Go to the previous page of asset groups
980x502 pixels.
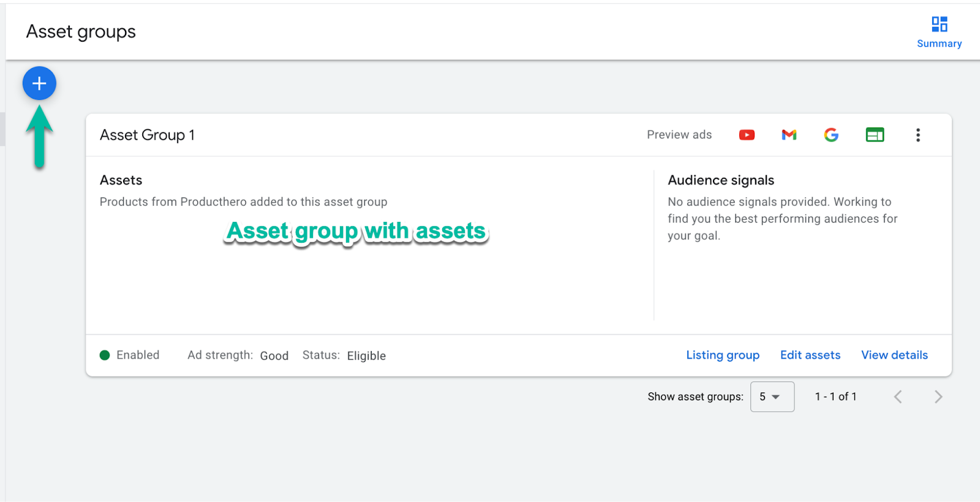tap(898, 397)
